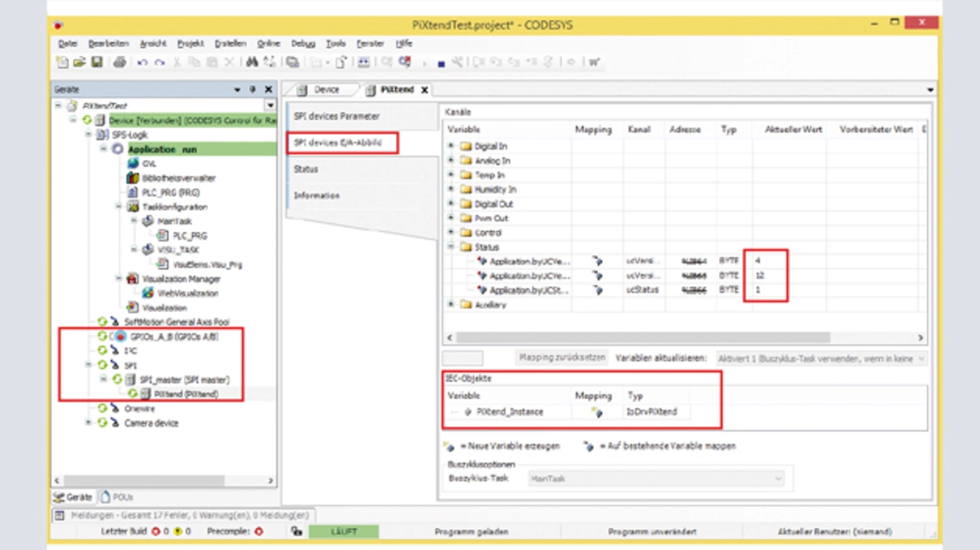
Task: Click the Open Project folder icon
Action: [79, 63]
